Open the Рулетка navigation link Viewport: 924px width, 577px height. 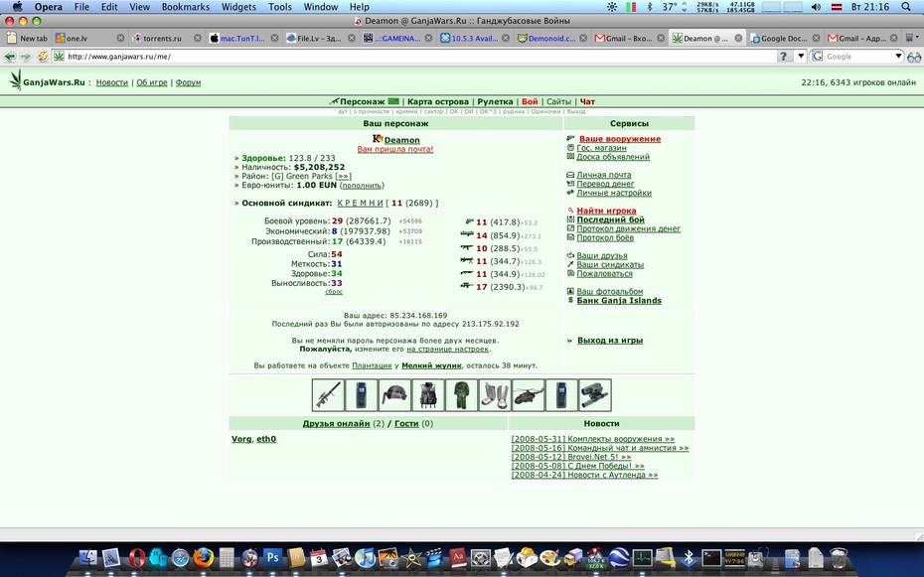[495, 102]
